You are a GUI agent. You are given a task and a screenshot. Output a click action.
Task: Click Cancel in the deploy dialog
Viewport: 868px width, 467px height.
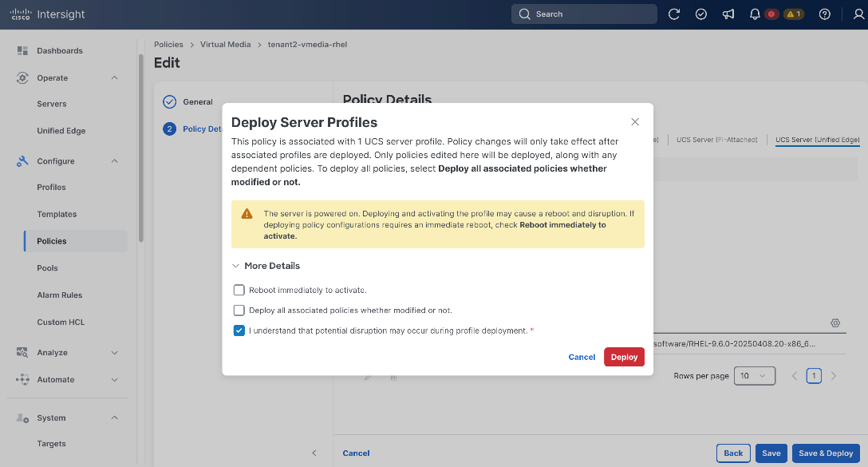tap(582, 358)
